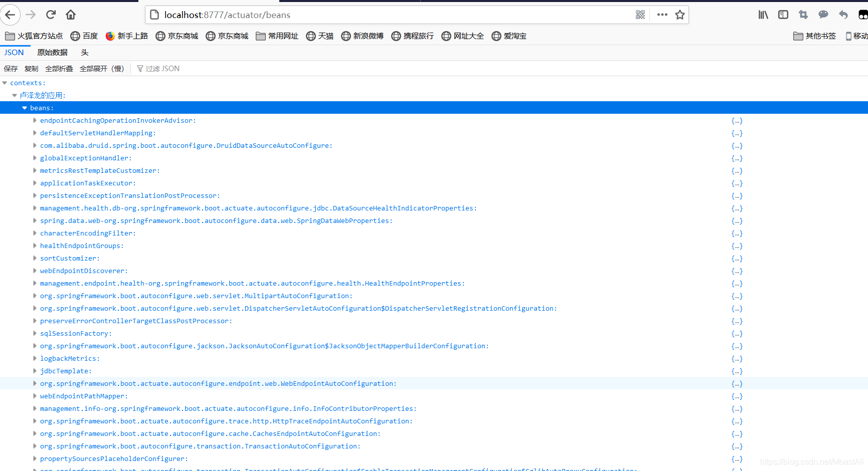Image resolution: width=868 pixels, height=471 pixels.
Task: Switch to the 头 headers tab
Action: (85, 52)
